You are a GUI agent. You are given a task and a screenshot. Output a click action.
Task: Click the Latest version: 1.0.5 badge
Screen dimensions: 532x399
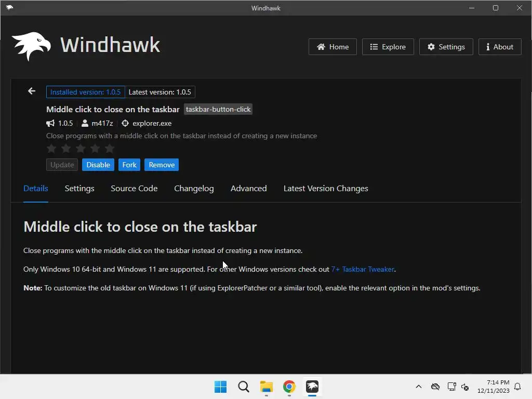[x=160, y=92]
